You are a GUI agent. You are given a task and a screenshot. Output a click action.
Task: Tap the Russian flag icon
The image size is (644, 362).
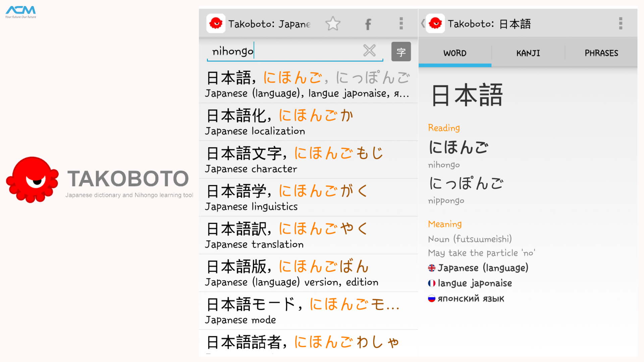pyautogui.click(x=432, y=298)
